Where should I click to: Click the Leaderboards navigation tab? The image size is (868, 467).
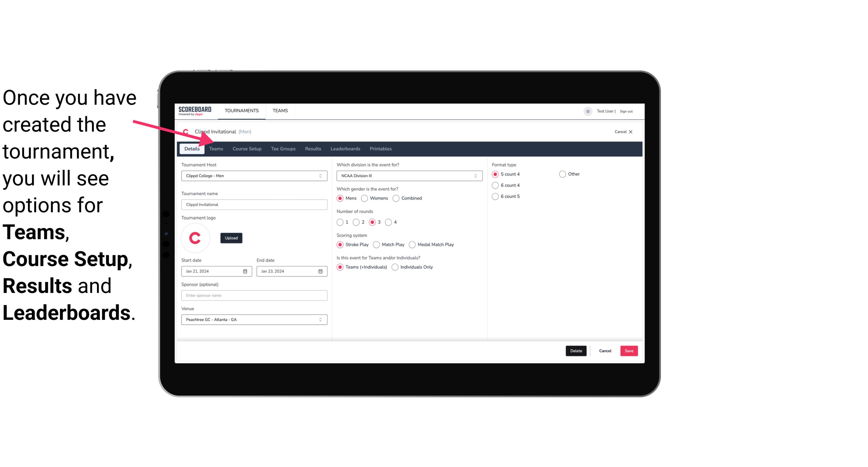tap(345, 148)
